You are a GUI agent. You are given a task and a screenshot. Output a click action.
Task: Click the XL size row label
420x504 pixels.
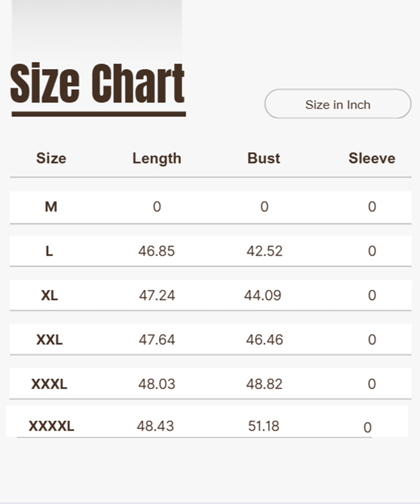click(50, 295)
